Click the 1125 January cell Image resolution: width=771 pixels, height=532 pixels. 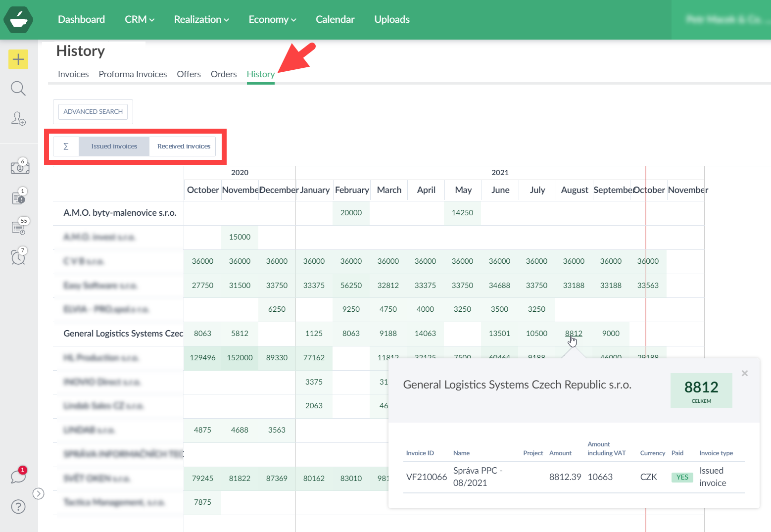[314, 334]
